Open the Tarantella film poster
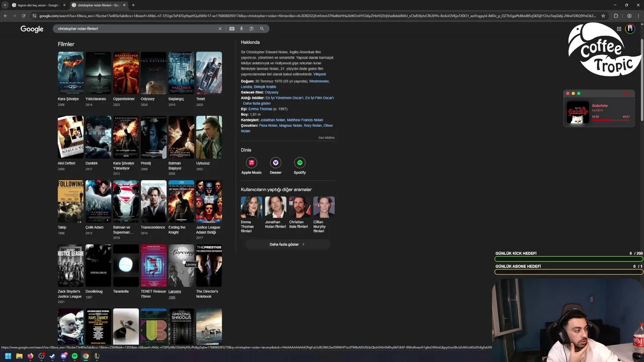Viewport: 644px width, 362px height. pyautogui.click(x=126, y=266)
